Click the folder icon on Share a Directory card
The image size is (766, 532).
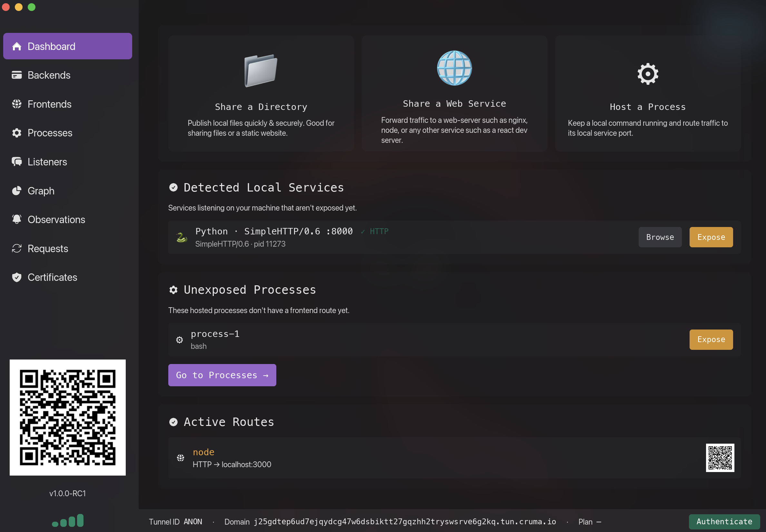click(261, 70)
